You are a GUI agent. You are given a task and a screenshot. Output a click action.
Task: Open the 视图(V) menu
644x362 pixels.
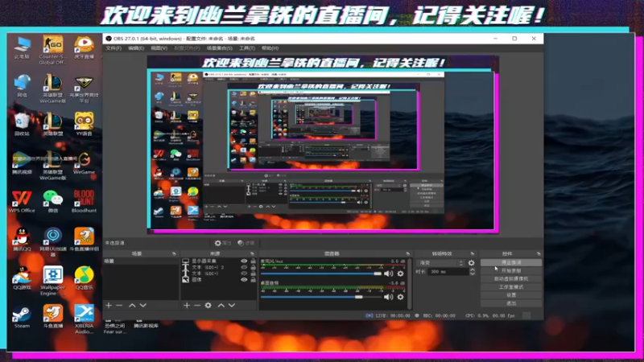[x=159, y=48]
